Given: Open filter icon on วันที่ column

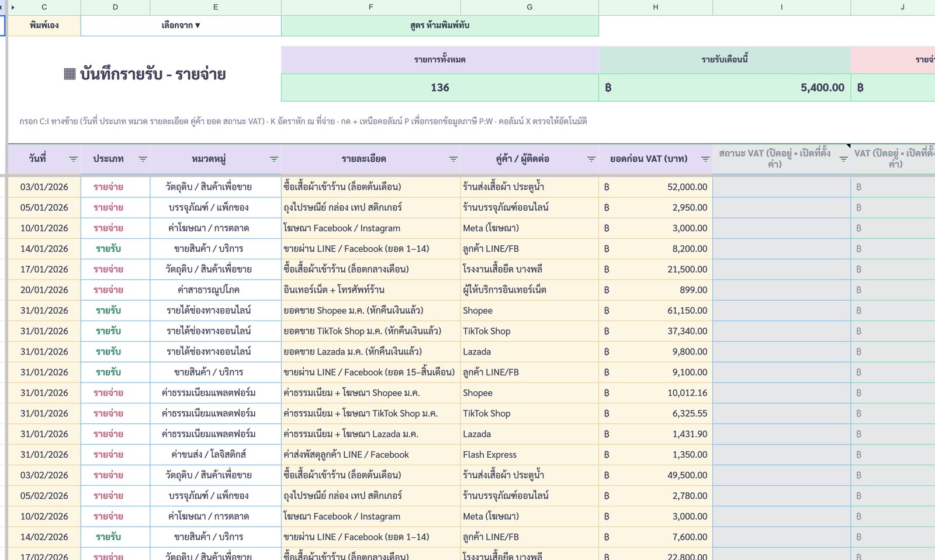Looking at the screenshot, I should (x=73, y=159).
